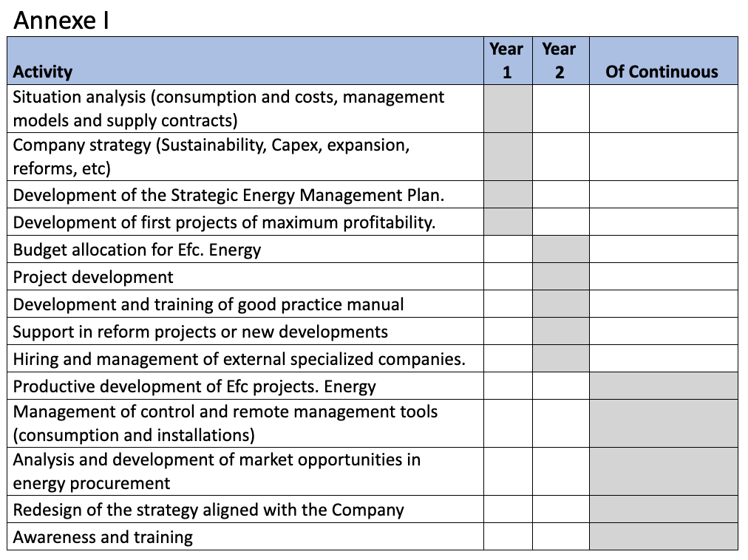Click shaded Year 1 cell for Company strategy

tap(508, 157)
